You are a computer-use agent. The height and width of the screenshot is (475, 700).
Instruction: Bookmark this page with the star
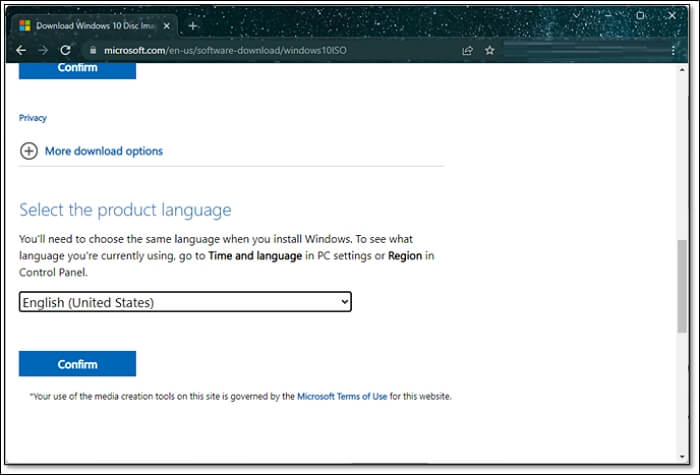pyautogui.click(x=490, y=50)
